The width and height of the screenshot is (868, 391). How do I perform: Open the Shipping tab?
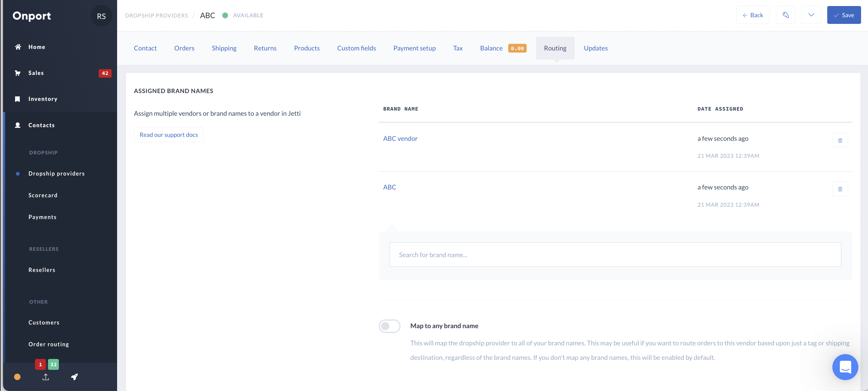[x=224, y=48]
